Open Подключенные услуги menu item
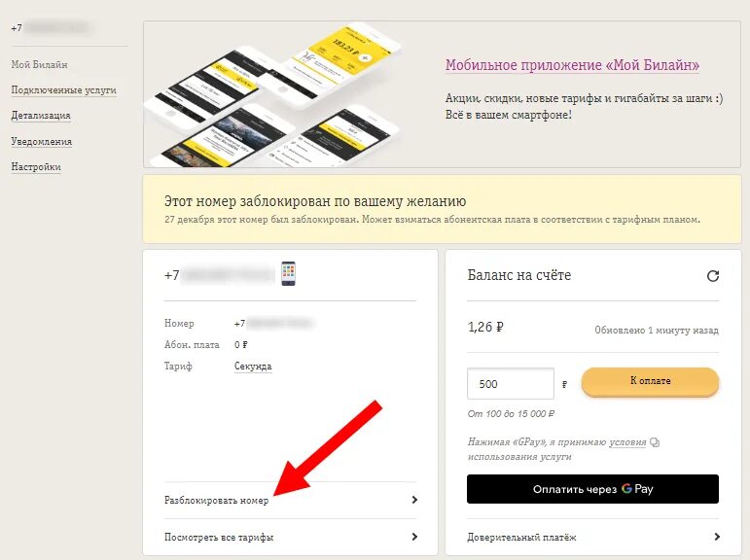The image size is (750, 560). pyautogui.click(x=63, y=89)
